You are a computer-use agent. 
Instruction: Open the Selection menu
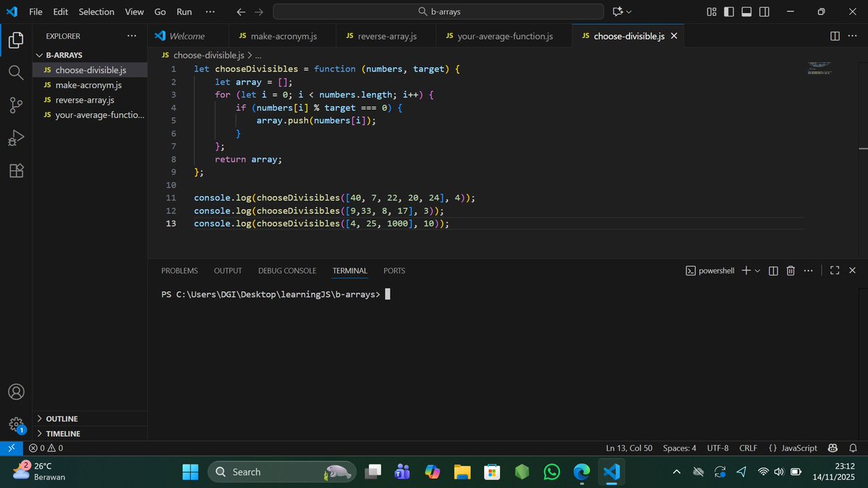click(96, 12)
